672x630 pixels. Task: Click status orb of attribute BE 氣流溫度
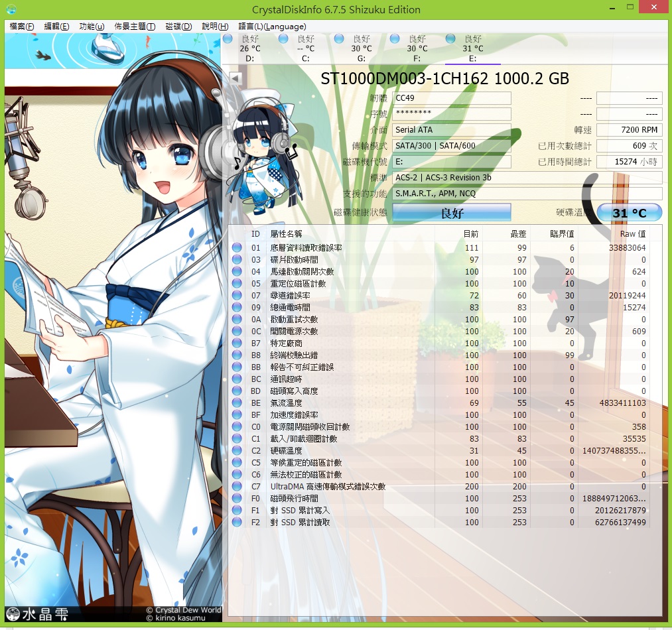coord(237,403)
